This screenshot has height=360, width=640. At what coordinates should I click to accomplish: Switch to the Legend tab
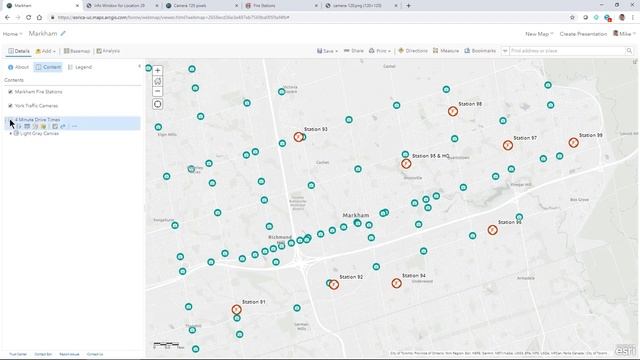(x=80, y=67)
